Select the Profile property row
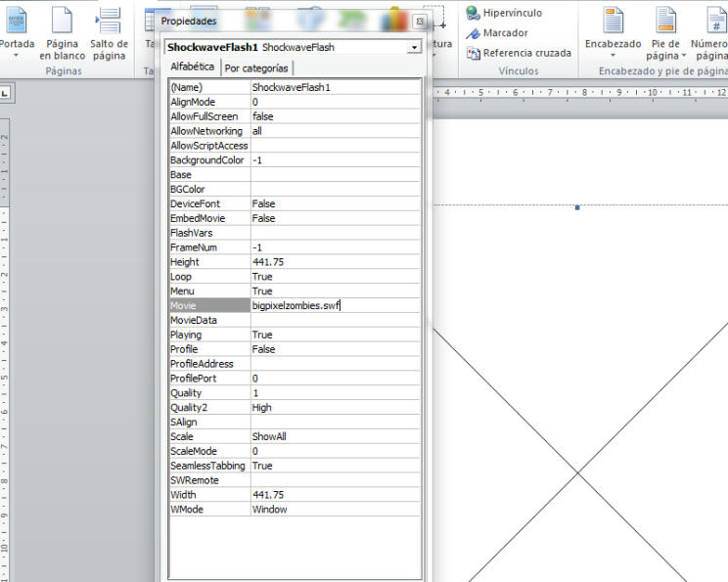The image size is (728, 582). pos(295,349)
